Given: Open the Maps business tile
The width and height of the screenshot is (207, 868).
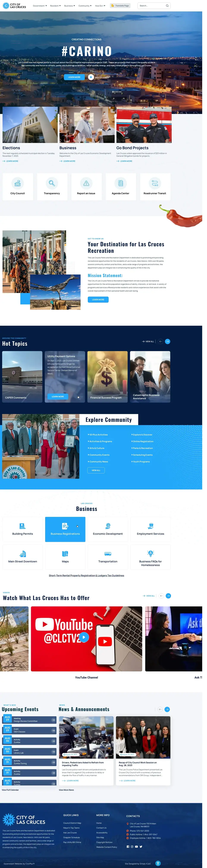Looking at the screenshot, I should pyautogui.click(x=65, y=557).
